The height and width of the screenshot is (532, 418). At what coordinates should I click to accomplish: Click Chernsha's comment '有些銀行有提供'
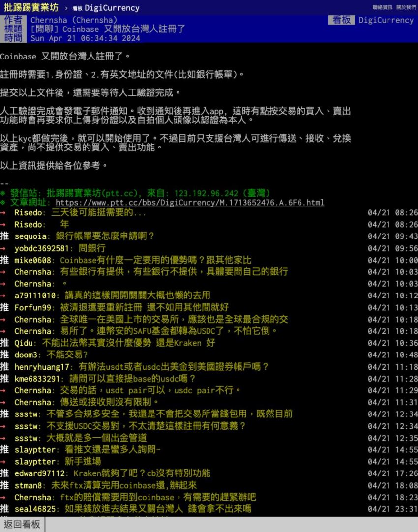point(174,272)
